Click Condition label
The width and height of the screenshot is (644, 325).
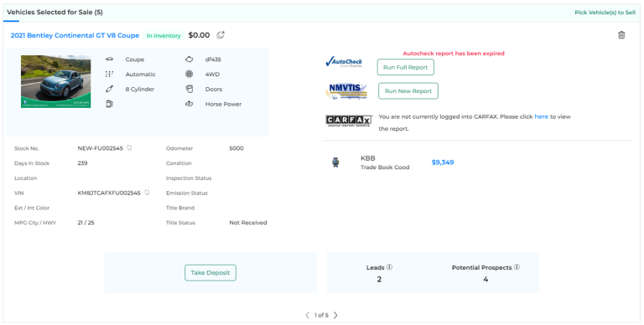[179, 162]
